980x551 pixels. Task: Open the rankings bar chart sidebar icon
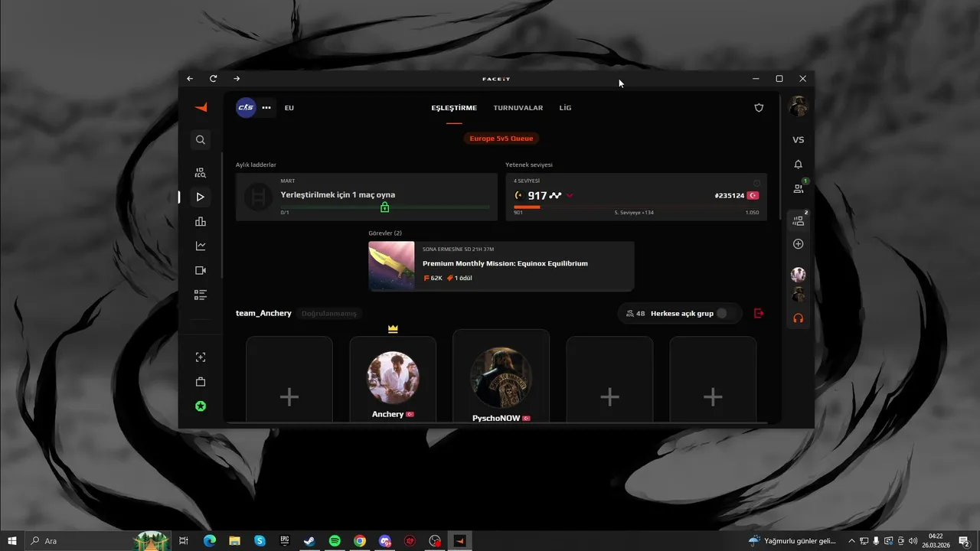click(201, 222)
